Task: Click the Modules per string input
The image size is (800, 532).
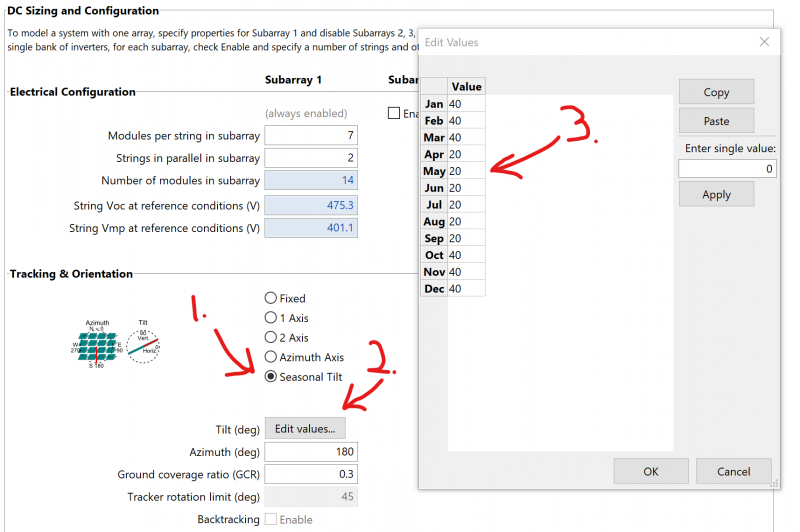Action: 311,136
